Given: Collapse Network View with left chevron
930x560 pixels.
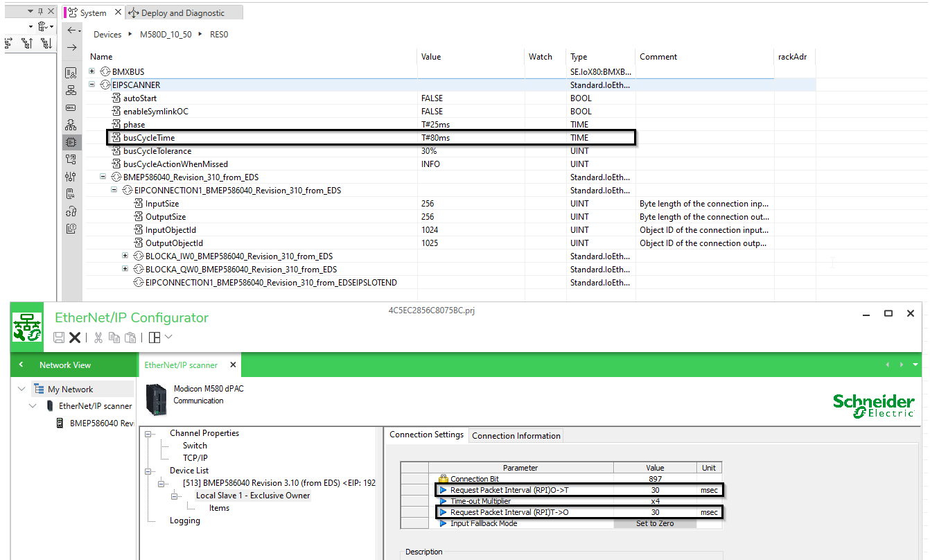Looking at the screenshot, I should pos(21,365).
